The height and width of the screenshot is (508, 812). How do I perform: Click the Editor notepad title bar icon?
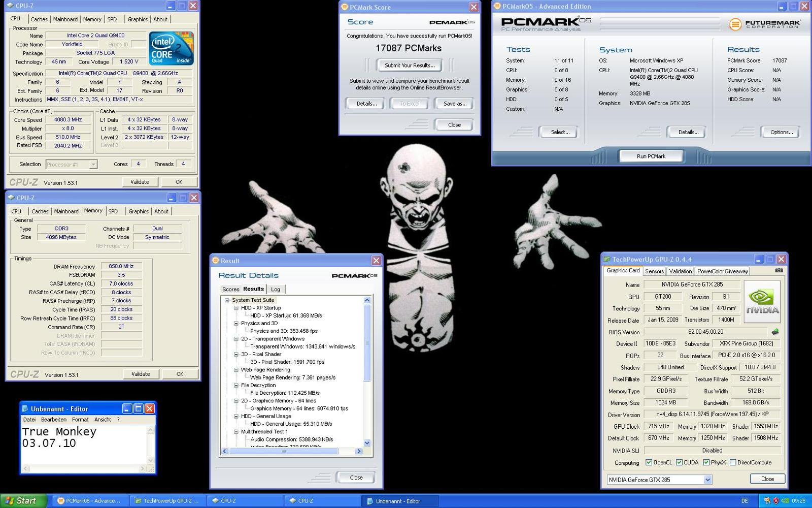point(25,408)
